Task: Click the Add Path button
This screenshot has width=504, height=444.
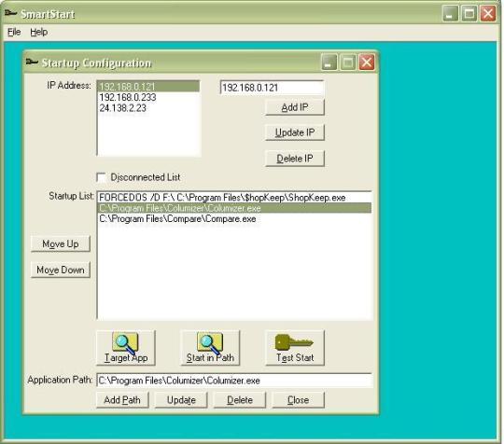Action: (122, 400)
